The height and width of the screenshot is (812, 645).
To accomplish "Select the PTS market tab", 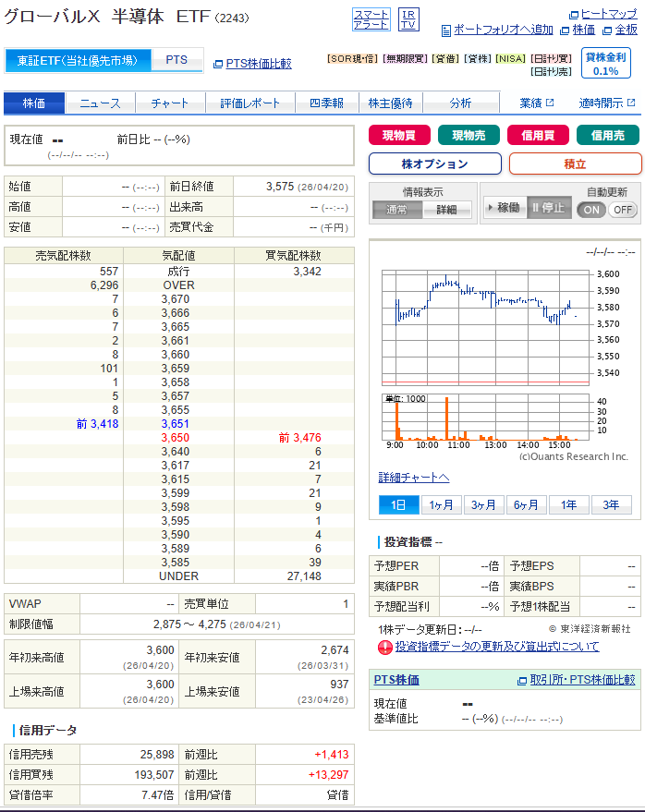I will pyautogui.click(x=176, y=60).
